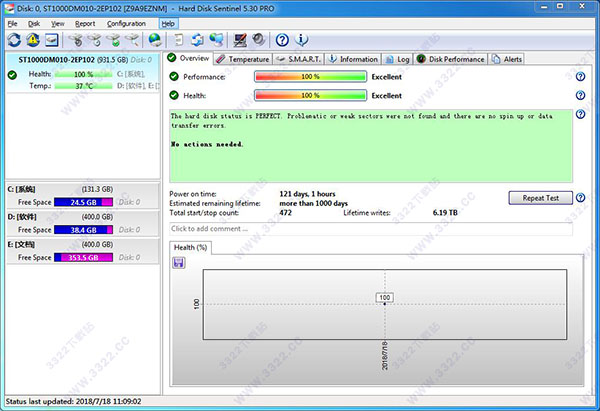600x411 pixels.
Task: Click the blue arrows page toolbar icon
Action: [x=197, y=40]
